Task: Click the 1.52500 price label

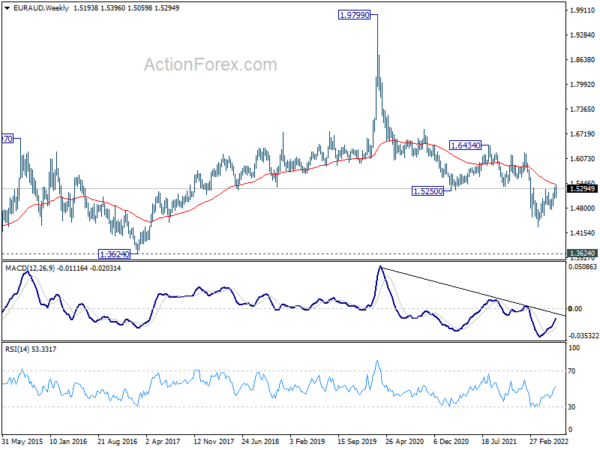Action: coord(428,191)
